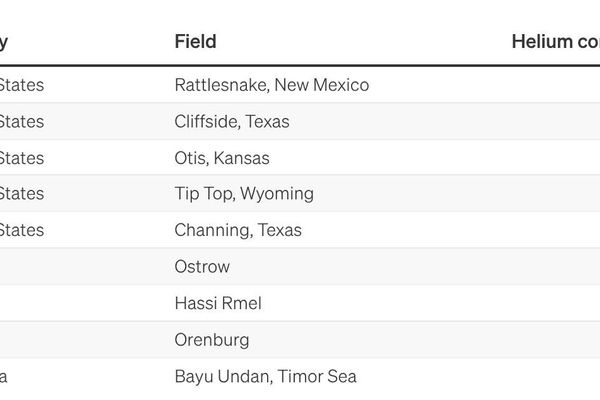Click the partially visible country column header

(4, 41)
